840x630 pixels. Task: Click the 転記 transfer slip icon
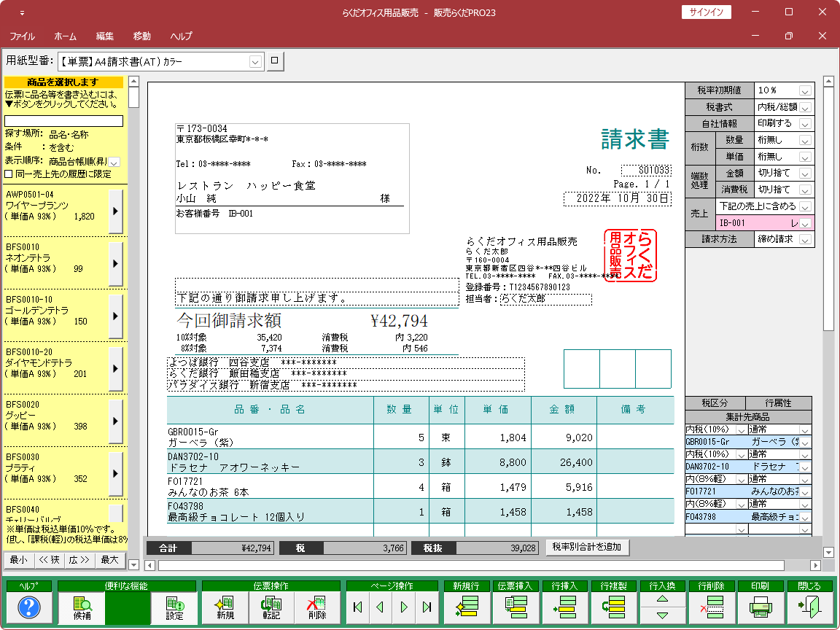(x=271, y=607)
